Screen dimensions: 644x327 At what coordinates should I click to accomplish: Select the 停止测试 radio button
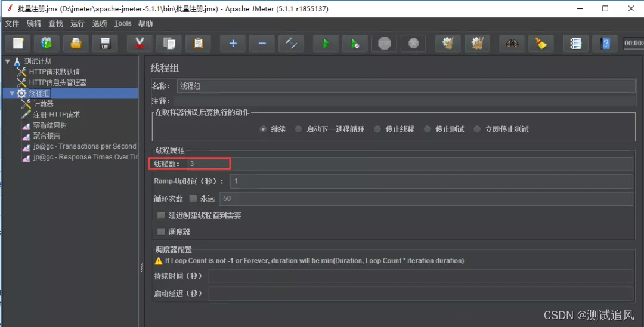[x=427, y=129]
